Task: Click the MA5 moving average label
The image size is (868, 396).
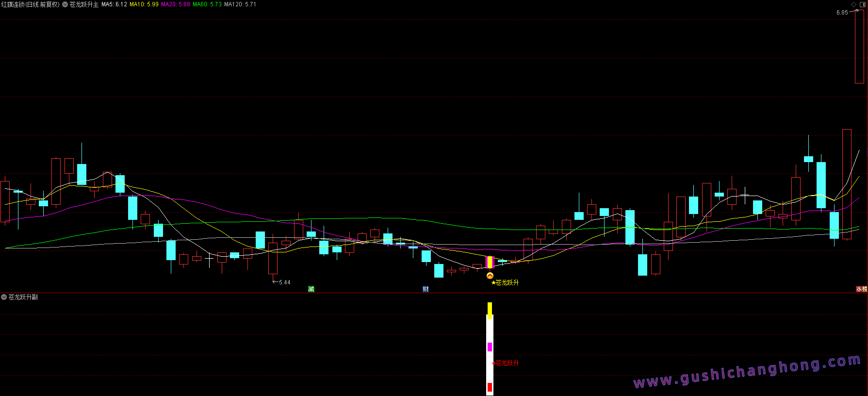Action: (114, 4)
